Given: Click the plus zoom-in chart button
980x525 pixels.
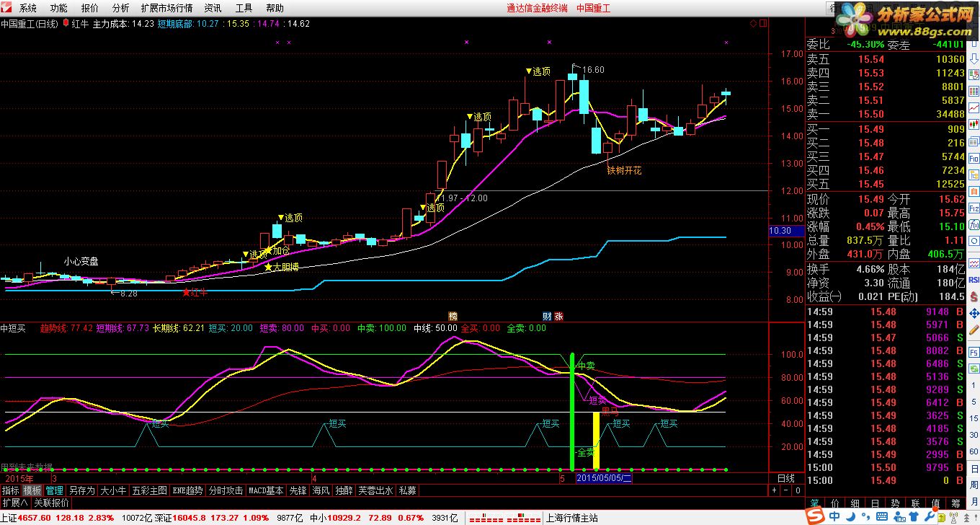Looking at the screenshot, I should pyautogui.click(x=774, y=490).
